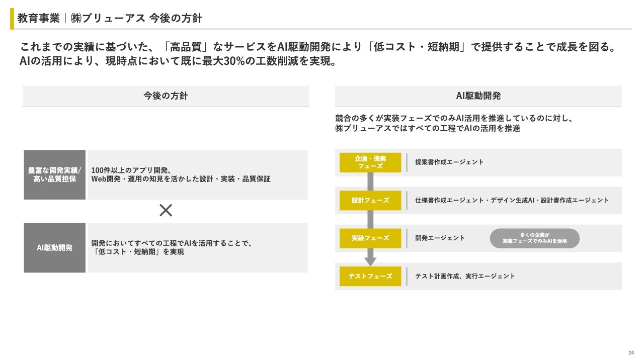Image resolution: width=644 pixels, height=362 pixels.
Task: Click the 仕様書作成エージェント・デザイン生成AI description
Action: coord(512,200)
